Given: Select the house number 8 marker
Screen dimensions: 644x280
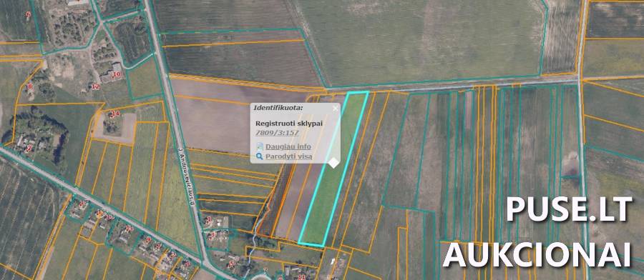Looking at the screenshot, I should [x=29, y=86].
